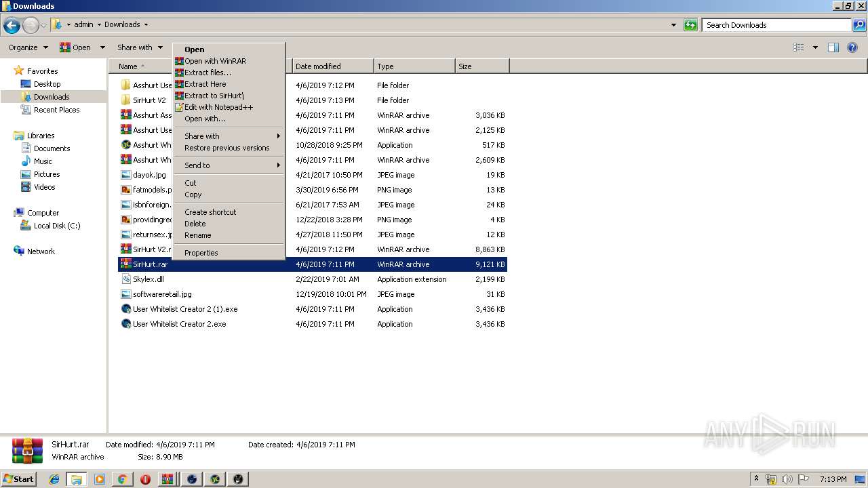Click the volume speaker tray icon
Screen dimensions: 868x488
tap(787, 479)
